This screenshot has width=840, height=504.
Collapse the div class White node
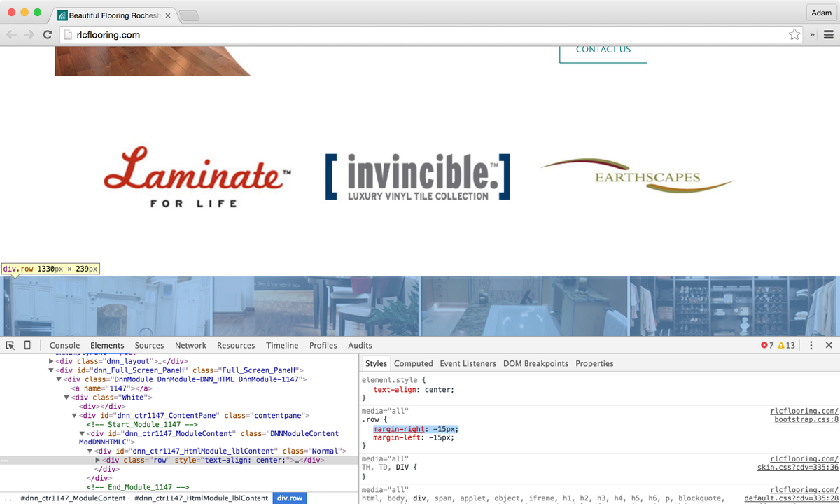point(66,397)
